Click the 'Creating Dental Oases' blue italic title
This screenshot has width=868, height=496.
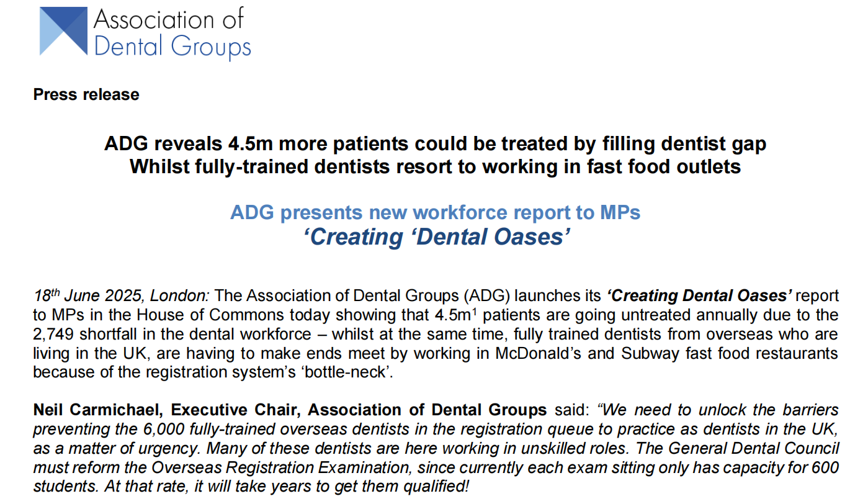435,237
